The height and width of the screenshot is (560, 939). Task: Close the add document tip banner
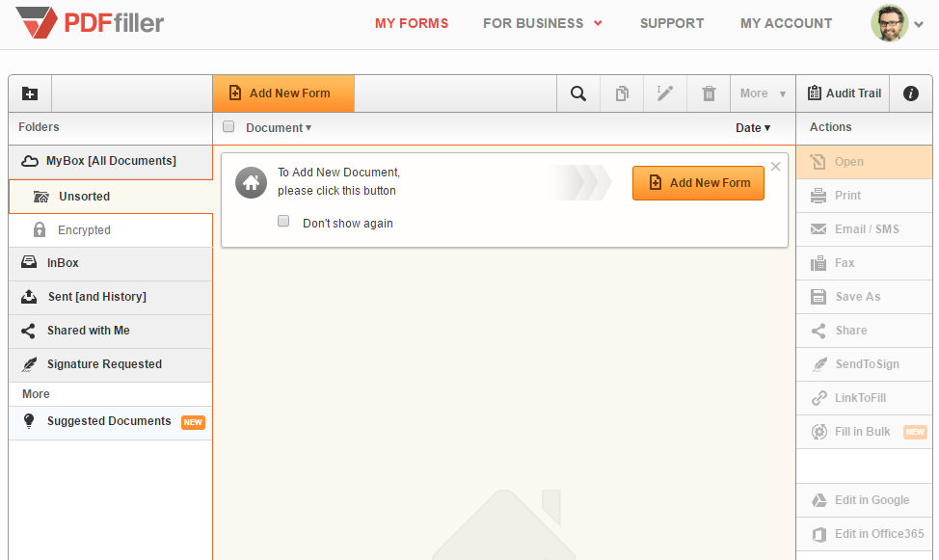(x=775, y=166)
